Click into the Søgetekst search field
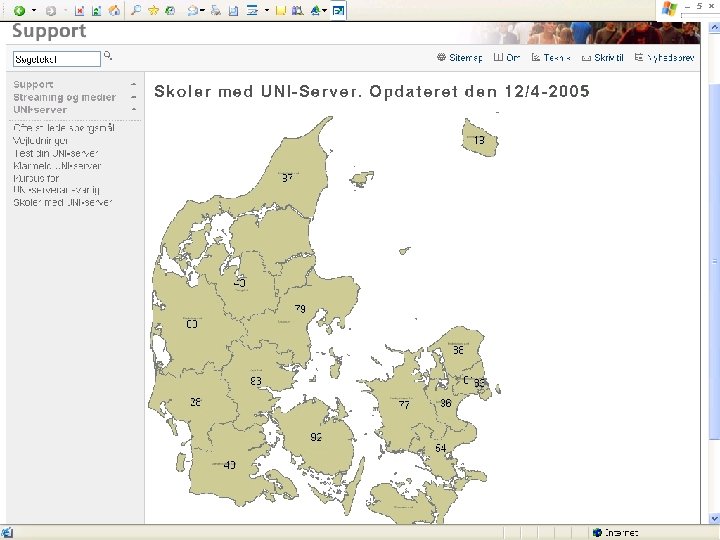Screen dimensions: 720x540 click(x=56, y=59)
